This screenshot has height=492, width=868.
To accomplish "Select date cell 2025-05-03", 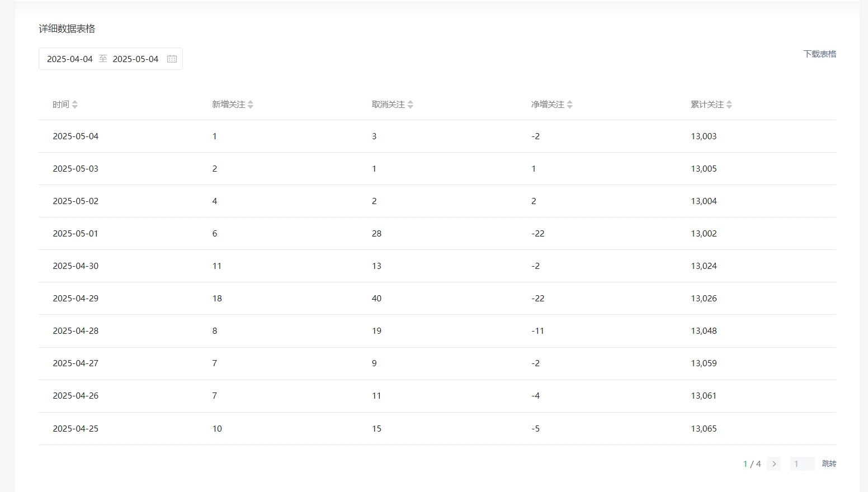I will click(x=76, y=169).
